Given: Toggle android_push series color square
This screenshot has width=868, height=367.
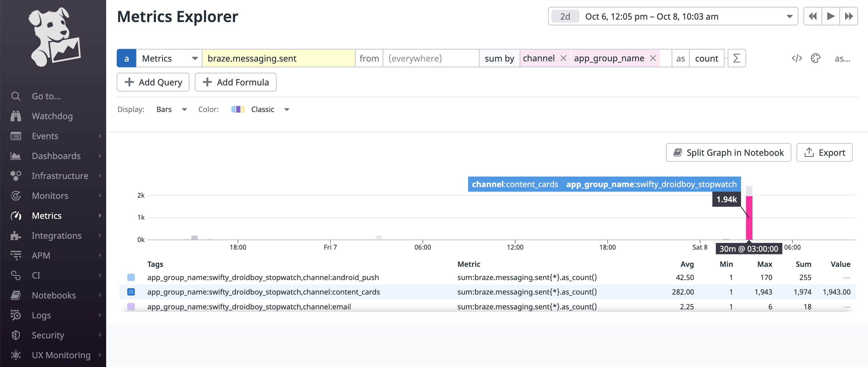Looking at the screenshot, I should pyautogui.click(x=131, y=277).
